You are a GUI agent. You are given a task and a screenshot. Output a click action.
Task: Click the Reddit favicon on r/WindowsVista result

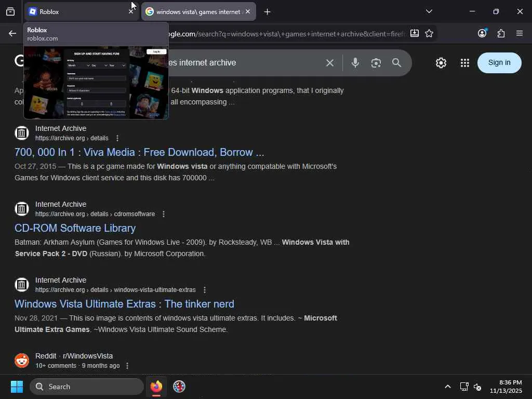(22, 361)
